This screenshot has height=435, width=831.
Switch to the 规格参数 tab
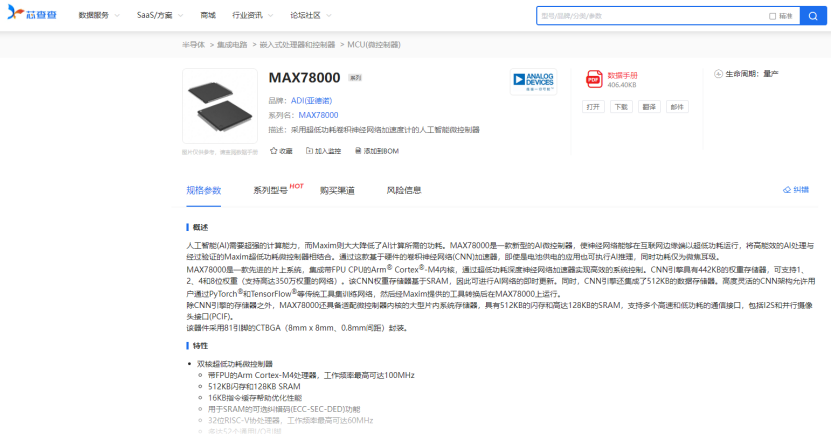tap(204, 190)
